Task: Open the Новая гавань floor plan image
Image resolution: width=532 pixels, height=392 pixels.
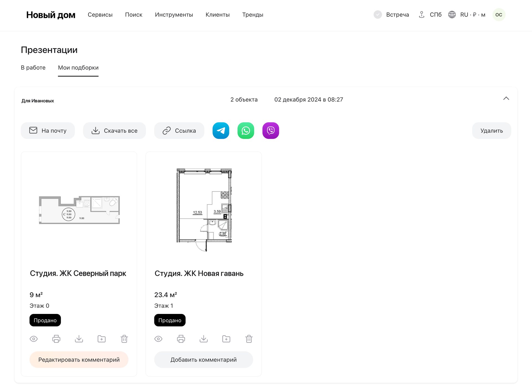Action: click(204, 210)
